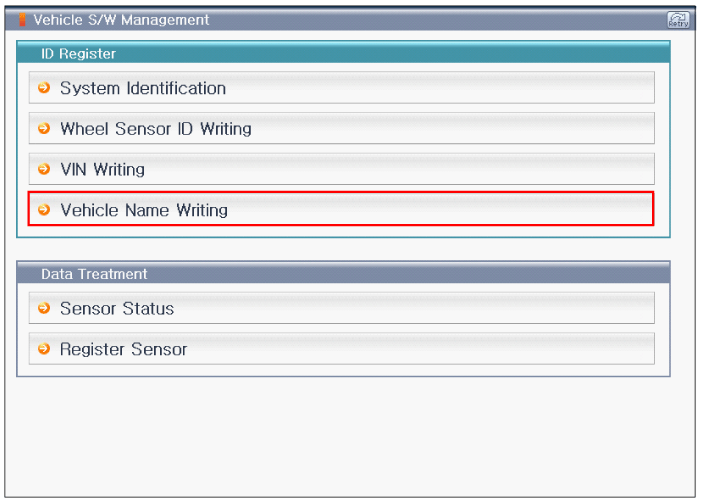Open the highlighted Vehicle Name Writing entry
This screenshot has height=503, width=701.
144,210
